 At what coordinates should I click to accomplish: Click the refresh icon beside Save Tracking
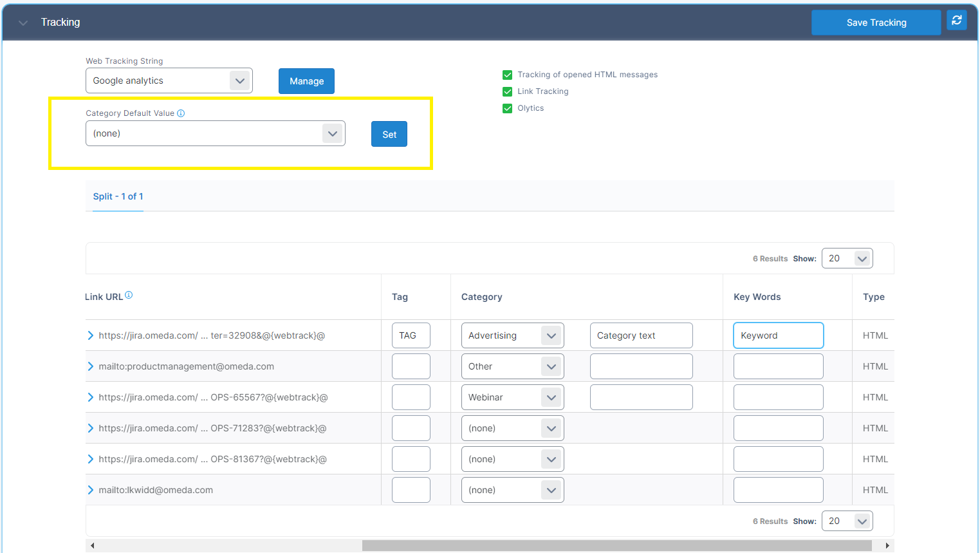[957, 21]
